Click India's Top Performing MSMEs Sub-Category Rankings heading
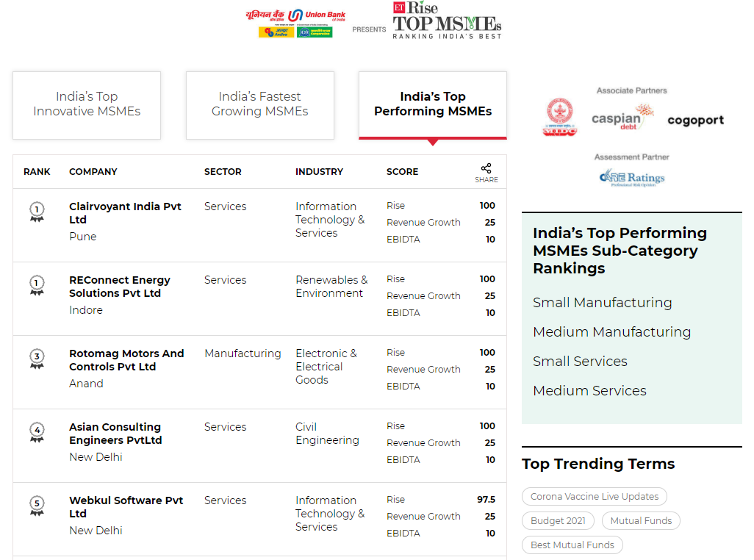 620,251
